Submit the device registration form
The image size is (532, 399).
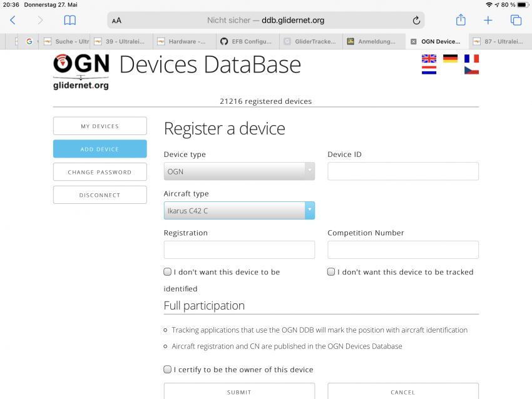pos(239,391)
